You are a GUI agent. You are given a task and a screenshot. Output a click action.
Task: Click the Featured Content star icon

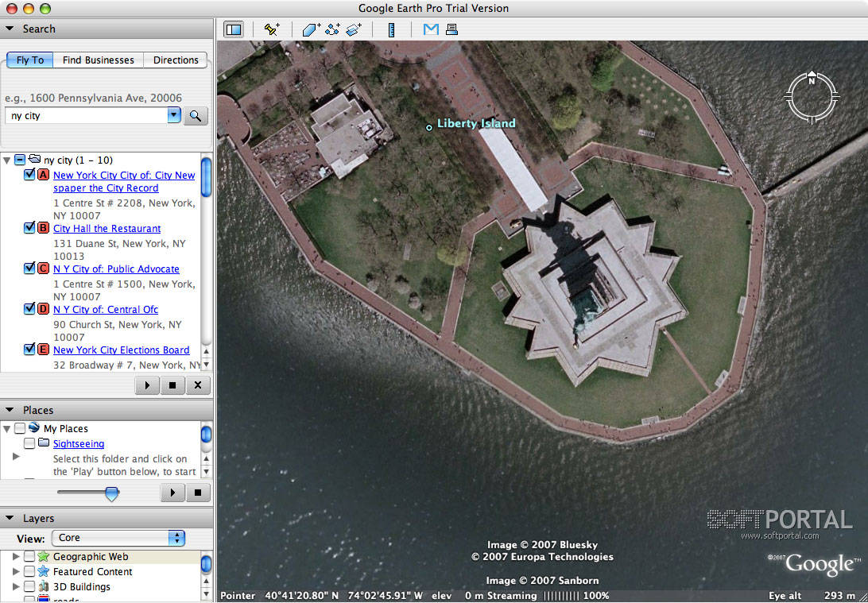[43, 571]
